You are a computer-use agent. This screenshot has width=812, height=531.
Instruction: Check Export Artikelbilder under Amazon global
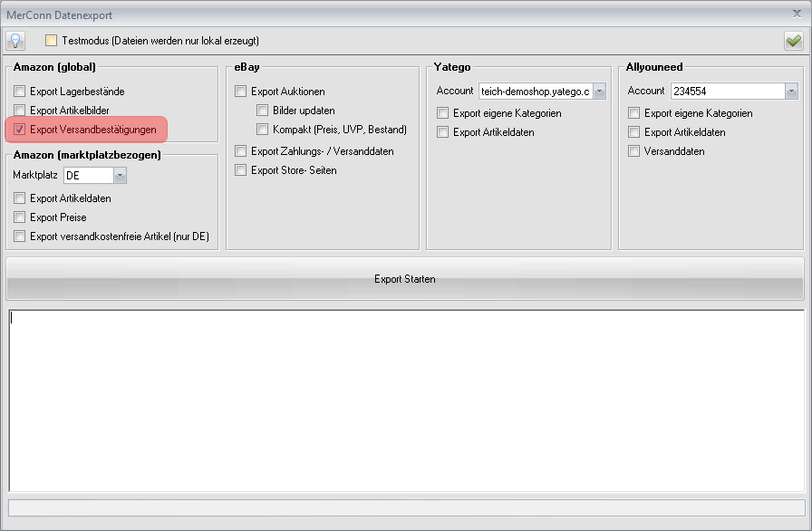(20, 111)
